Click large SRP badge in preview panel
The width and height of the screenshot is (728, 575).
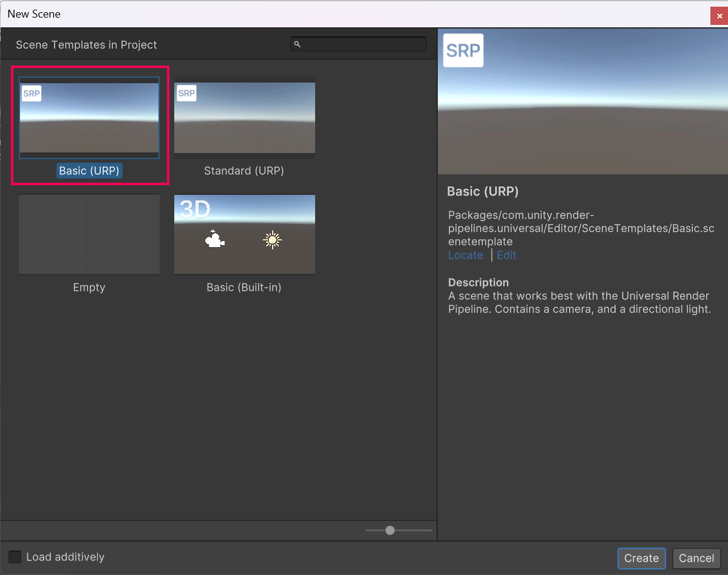[x=463, y=50]
